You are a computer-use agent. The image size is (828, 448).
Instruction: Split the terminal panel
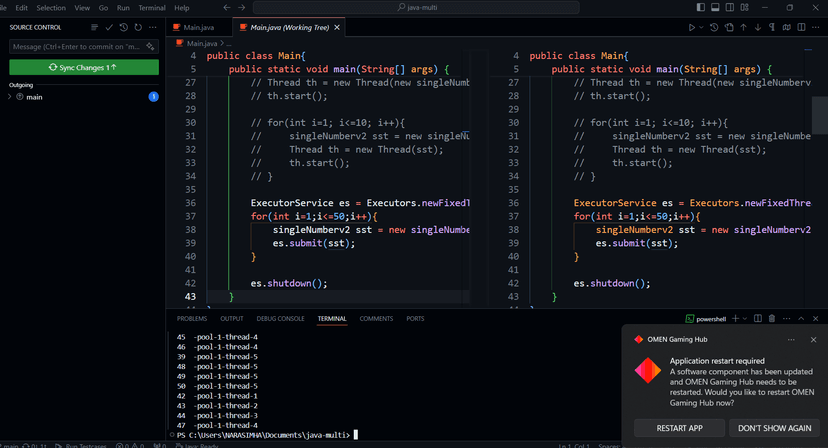(757, 318)
